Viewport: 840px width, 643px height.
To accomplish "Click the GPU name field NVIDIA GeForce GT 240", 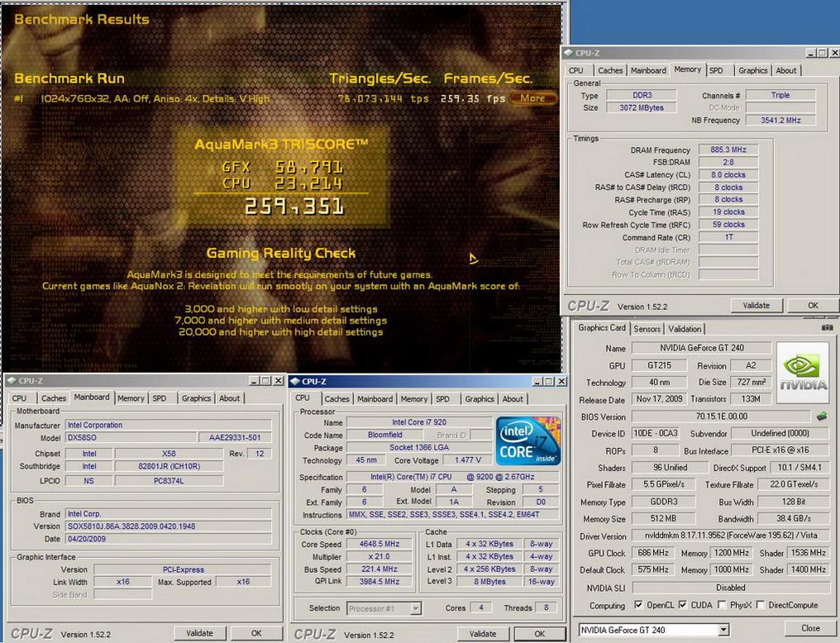I will tap(701, 347).
